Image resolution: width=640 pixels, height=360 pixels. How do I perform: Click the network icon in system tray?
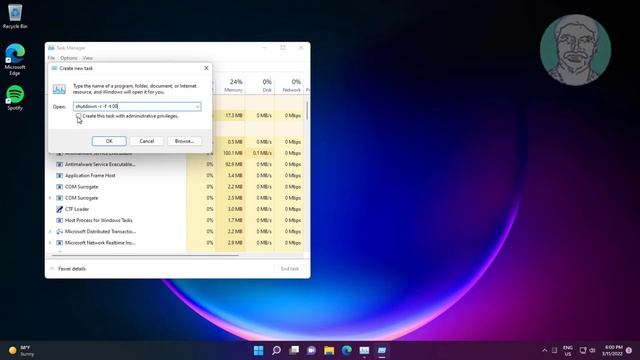click(x=583, y=350)
